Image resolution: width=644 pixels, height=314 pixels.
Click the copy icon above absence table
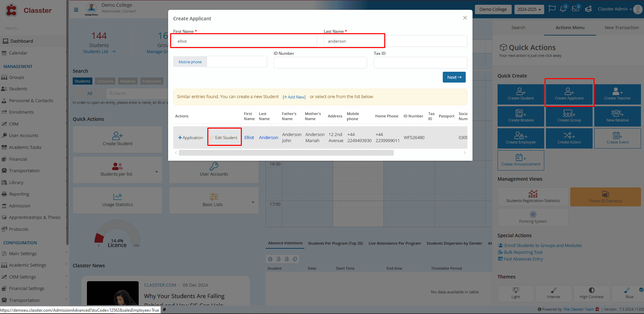[x=295, y=259]
